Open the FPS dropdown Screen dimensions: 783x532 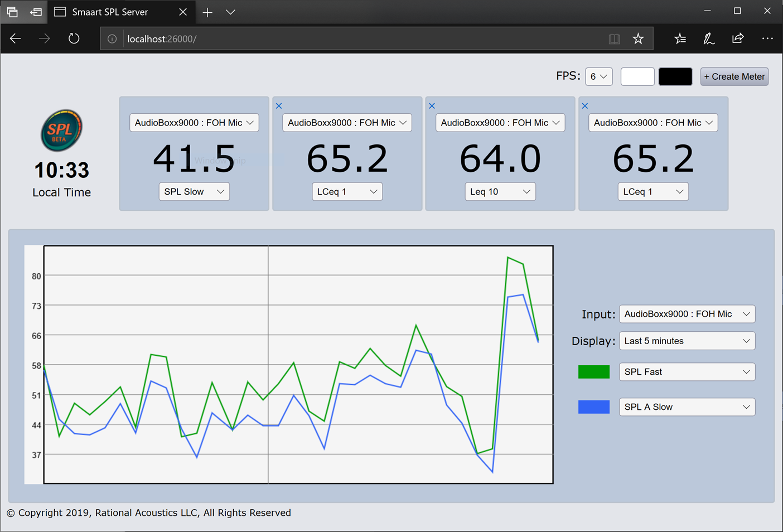click(598, 76)
